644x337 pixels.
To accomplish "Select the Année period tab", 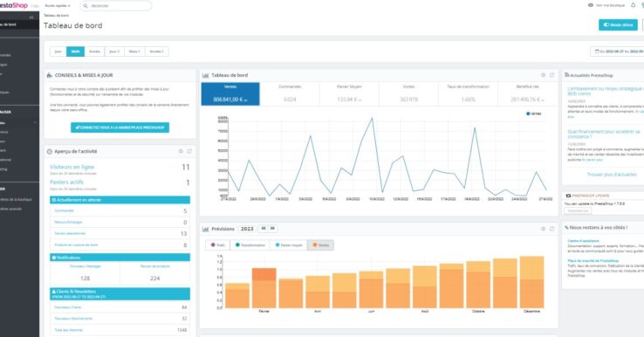I will click(x=95, y=52).
